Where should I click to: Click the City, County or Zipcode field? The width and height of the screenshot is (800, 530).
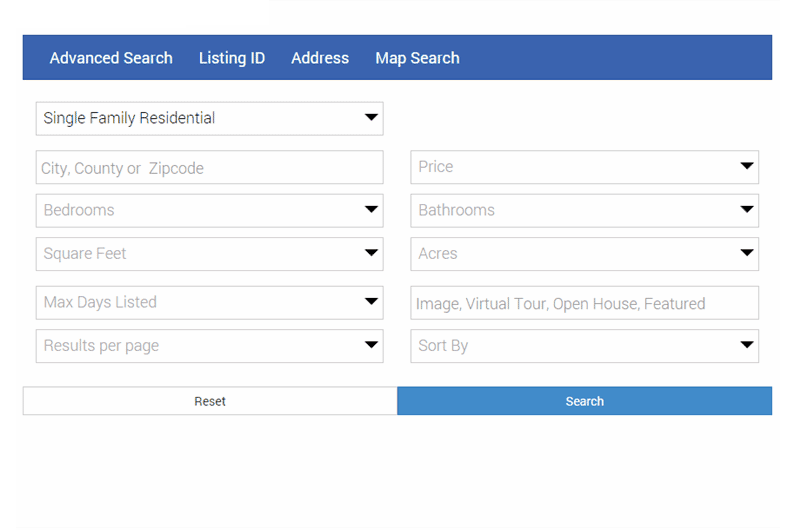coord(209,167)
